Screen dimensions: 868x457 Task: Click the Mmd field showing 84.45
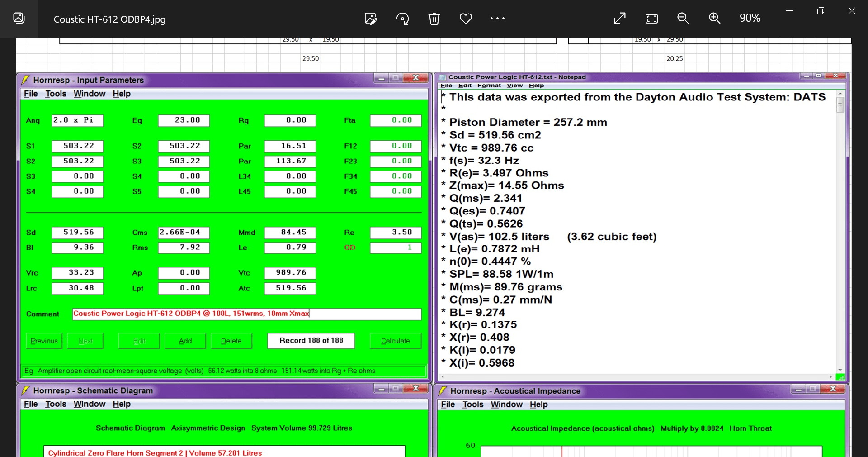tap(290, 233)
